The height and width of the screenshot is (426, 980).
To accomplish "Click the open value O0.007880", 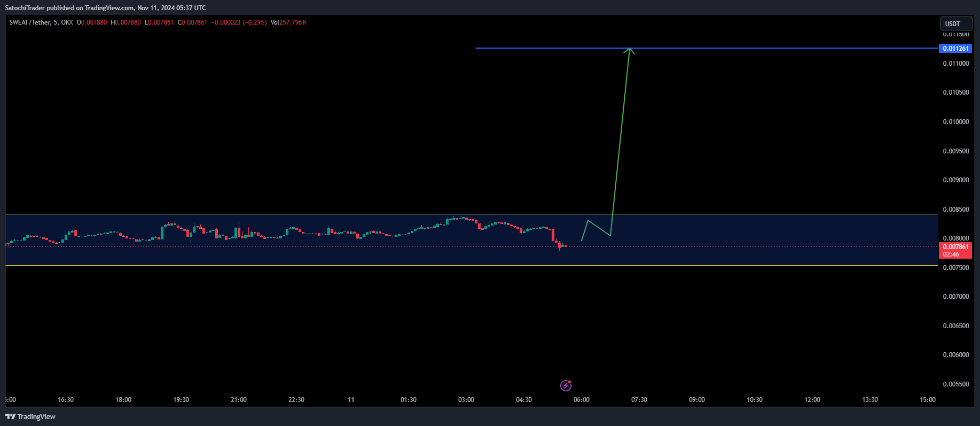I will coord(92,22).
